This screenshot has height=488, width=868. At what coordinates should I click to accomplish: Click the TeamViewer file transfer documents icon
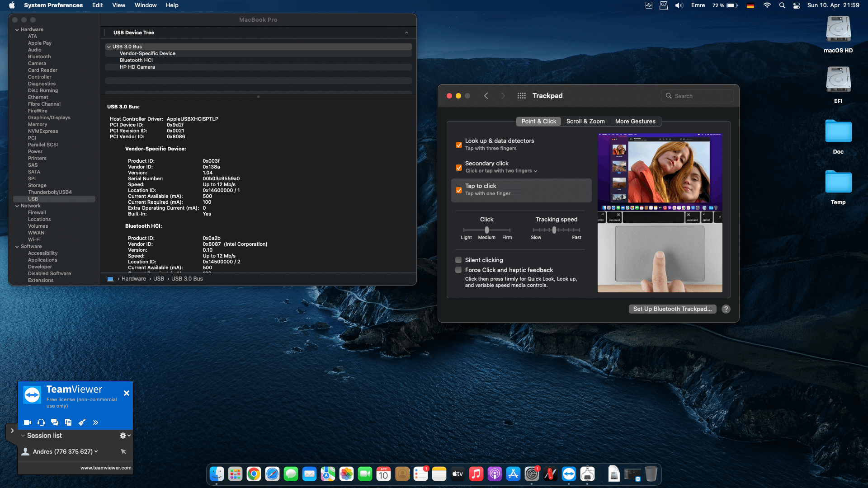click(x=68, y=422)
